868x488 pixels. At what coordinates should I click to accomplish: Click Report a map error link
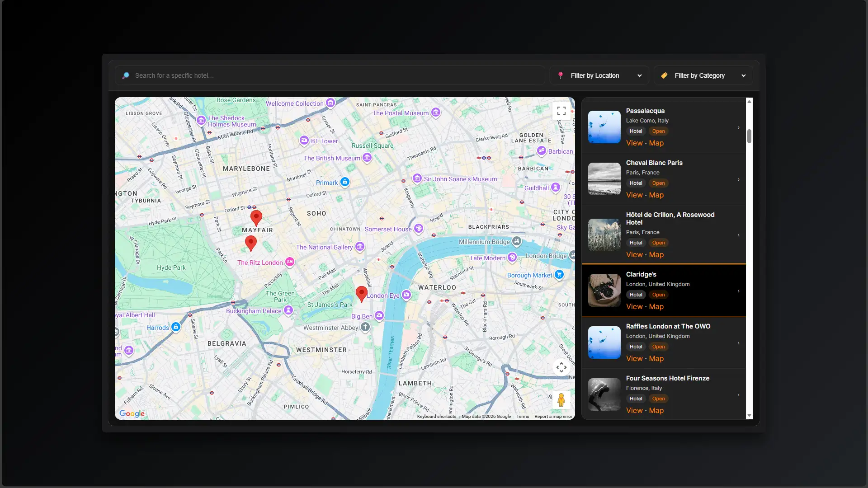553,417
